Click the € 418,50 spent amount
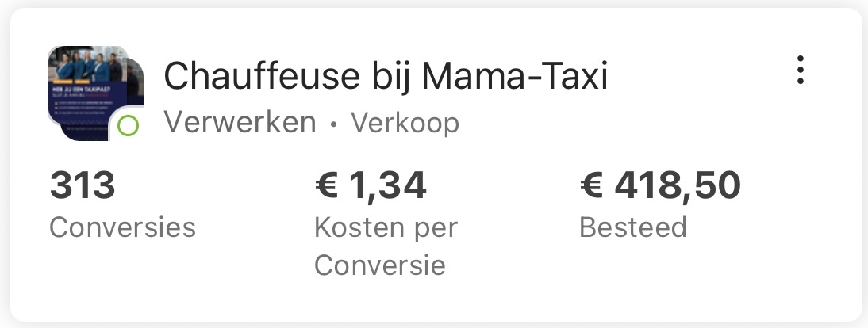The image size is (868, 328). coord(660,186)
